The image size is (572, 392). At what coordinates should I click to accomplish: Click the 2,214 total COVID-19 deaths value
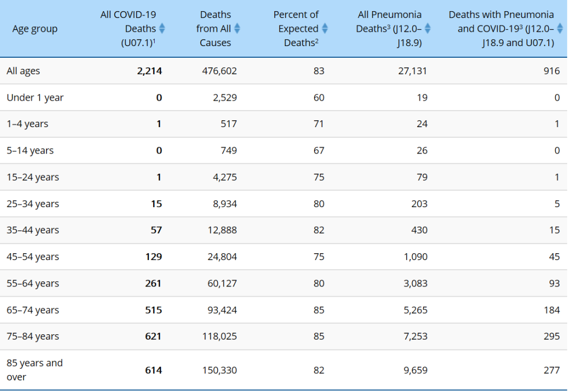click(x=149, y=71)
